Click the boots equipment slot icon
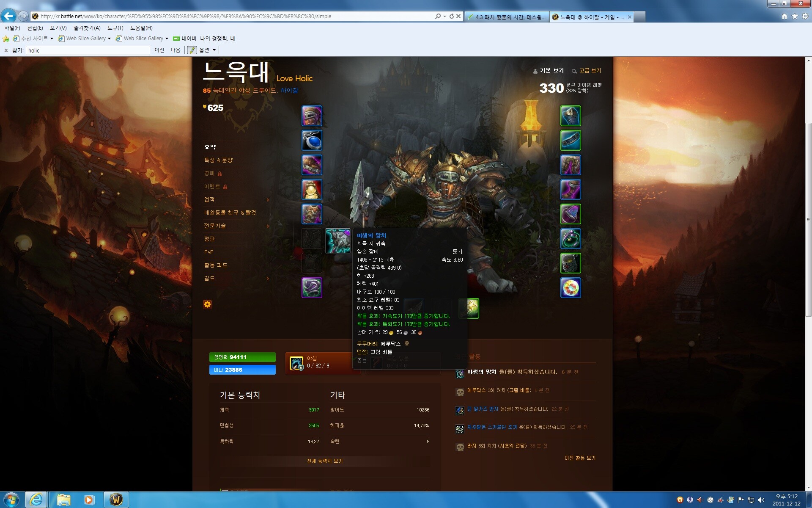 click(571, 190)
